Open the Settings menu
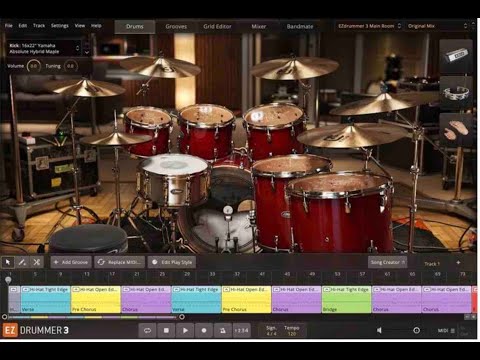Screen dimensions: 480x360 (x=60, y=26)
